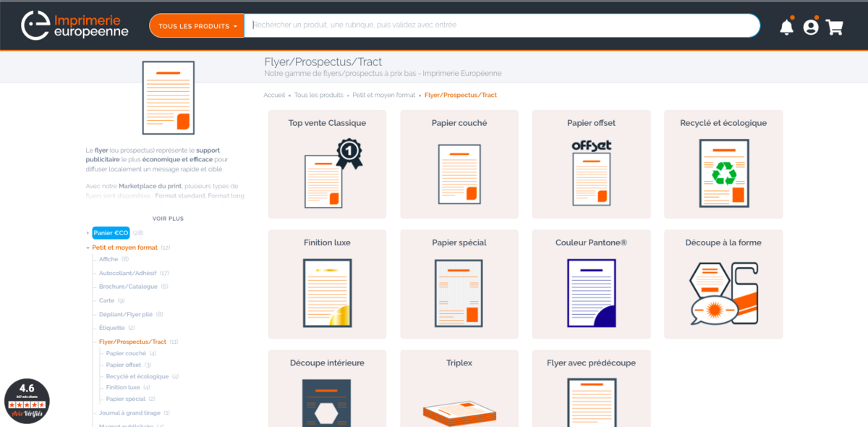
Task: Open the Top vente Classique tile
Action: tap(327, 164)
